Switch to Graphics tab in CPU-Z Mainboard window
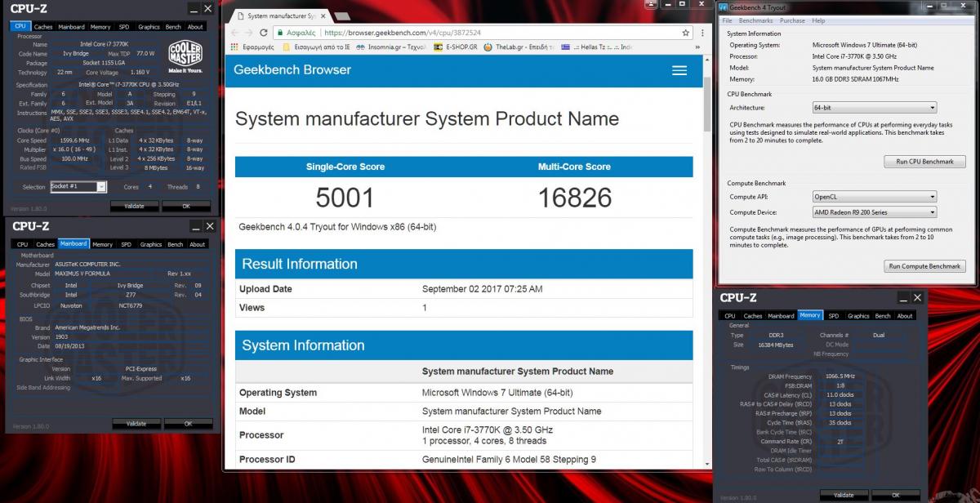This screenshot has width=980, height=503. click(150, 244)
